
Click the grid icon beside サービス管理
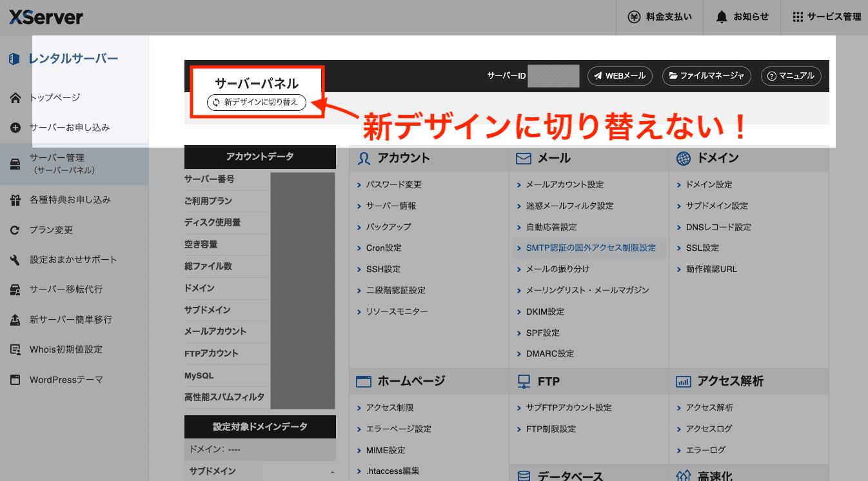coord(798,17)
